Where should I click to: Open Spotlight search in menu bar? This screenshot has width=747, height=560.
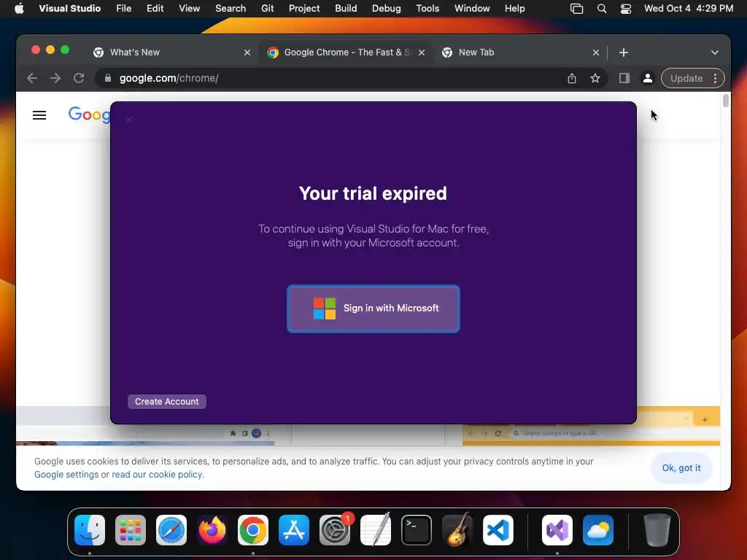click(602, 9)
